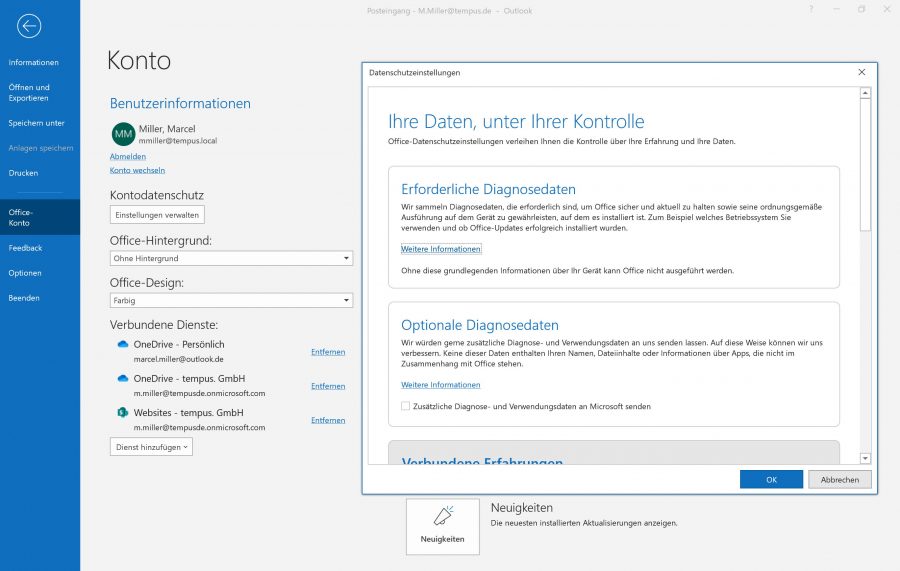
Task: Open Optionen in the sidebar
Action: tap(25, 273)
